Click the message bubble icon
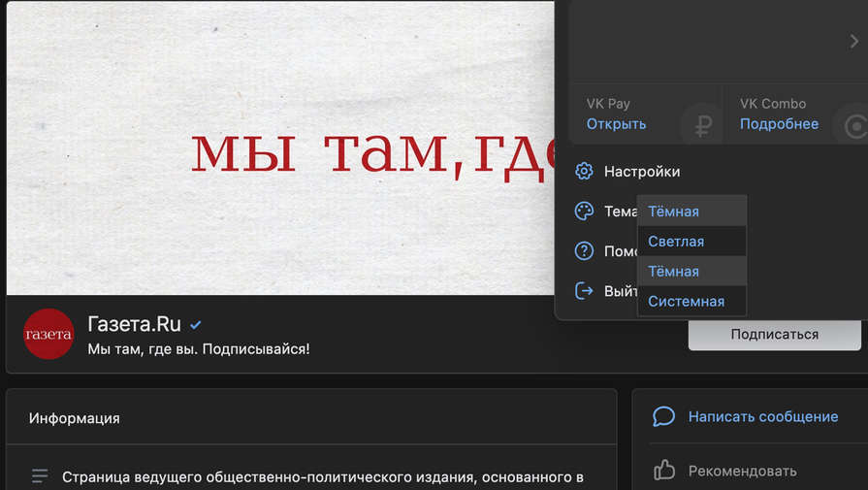 [663, 416]
